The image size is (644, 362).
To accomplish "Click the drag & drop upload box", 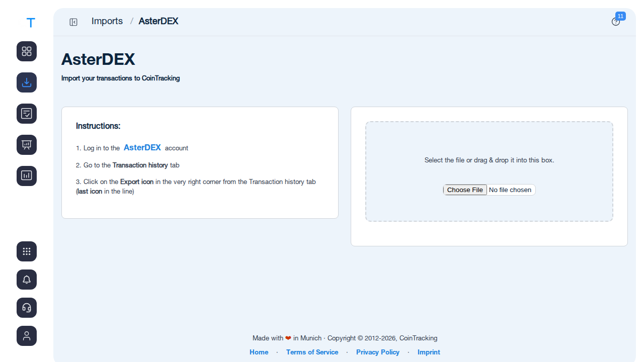I will (x=489, y=171).
